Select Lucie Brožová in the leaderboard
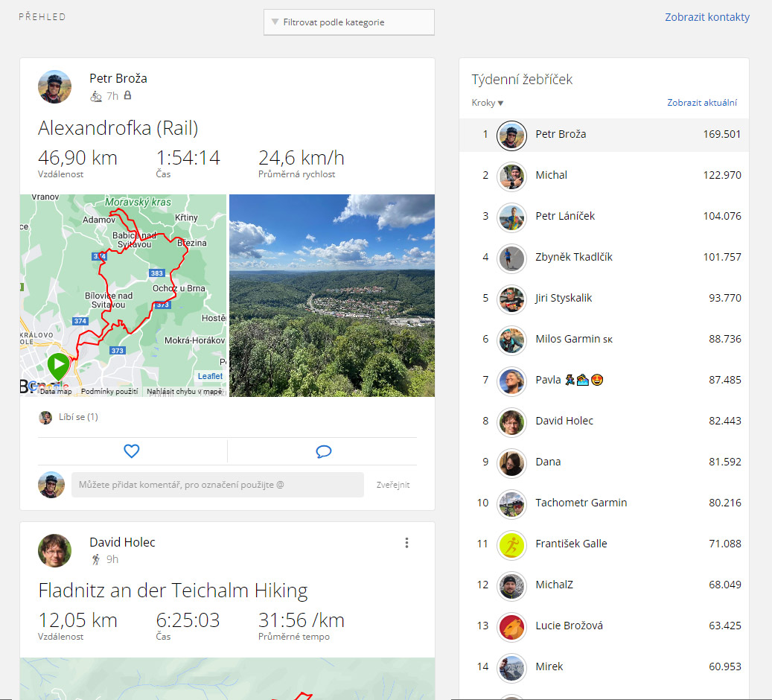 point(570,626)
